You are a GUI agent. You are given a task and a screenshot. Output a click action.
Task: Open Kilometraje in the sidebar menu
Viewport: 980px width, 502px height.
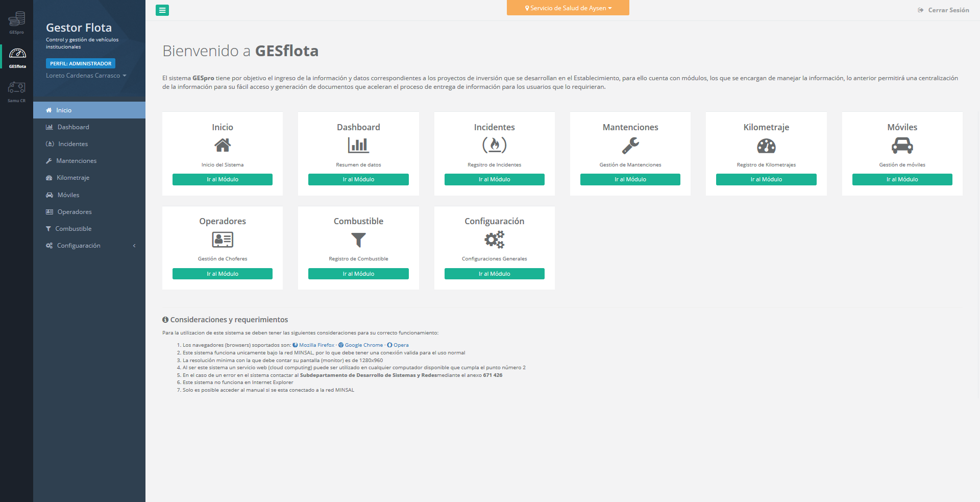click(73, 178)
